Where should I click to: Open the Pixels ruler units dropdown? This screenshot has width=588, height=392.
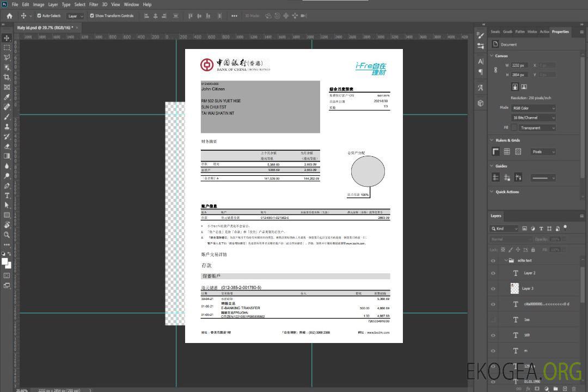click(x=543, y=152)
